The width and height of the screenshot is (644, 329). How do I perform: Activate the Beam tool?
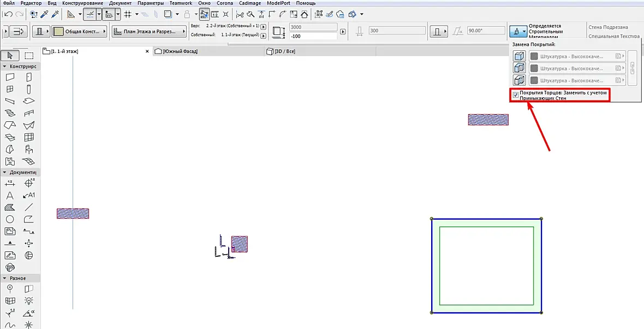tap(10, 101)
